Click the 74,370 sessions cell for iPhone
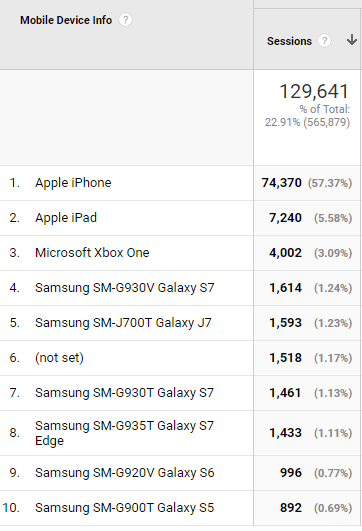 coord(281,183)
